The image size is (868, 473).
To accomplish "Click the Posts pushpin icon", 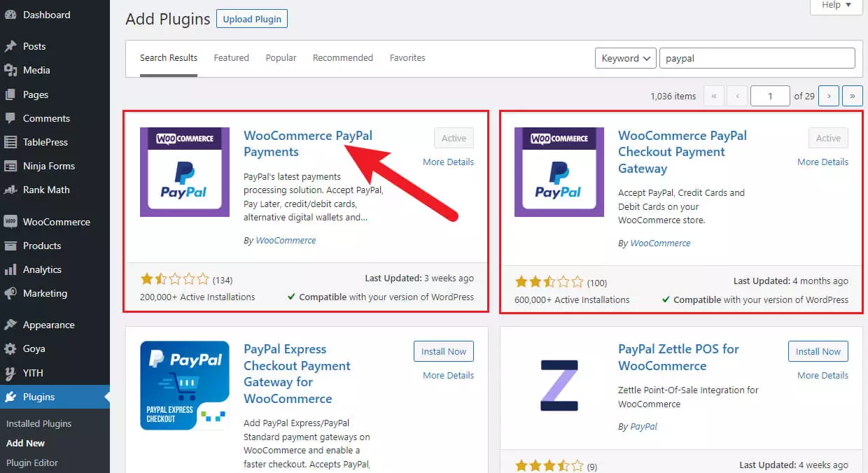I will pyautogui.click(x=10, y=46).
